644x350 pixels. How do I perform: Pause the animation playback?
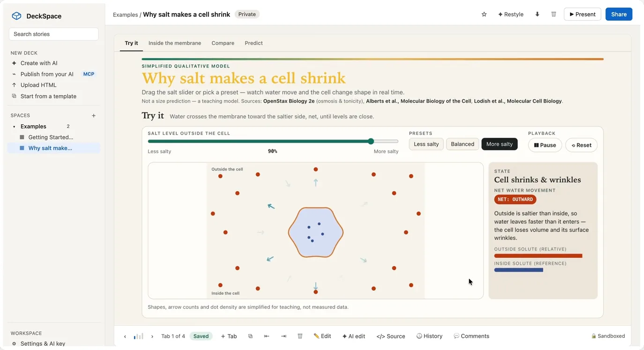click(545, 145)
